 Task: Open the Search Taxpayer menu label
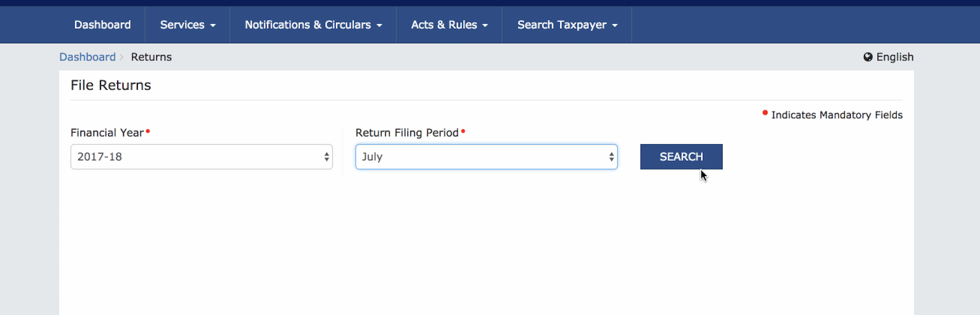[562, 25]
